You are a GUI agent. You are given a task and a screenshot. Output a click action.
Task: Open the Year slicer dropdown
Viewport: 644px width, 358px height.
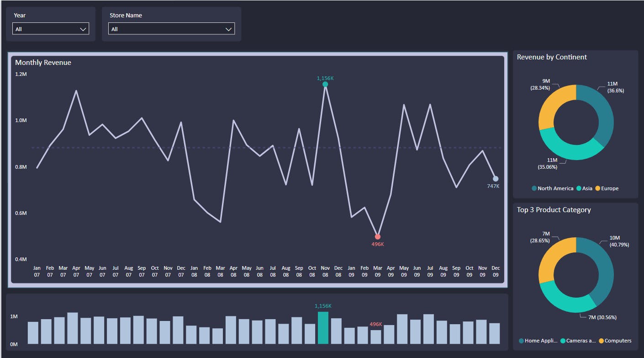click(84, 28)
